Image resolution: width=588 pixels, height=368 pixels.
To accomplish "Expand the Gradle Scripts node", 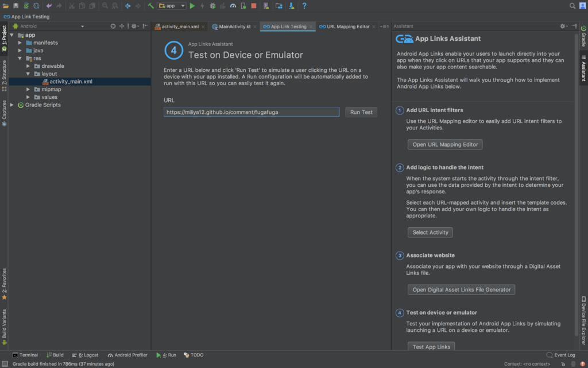I will coord(12,105).
